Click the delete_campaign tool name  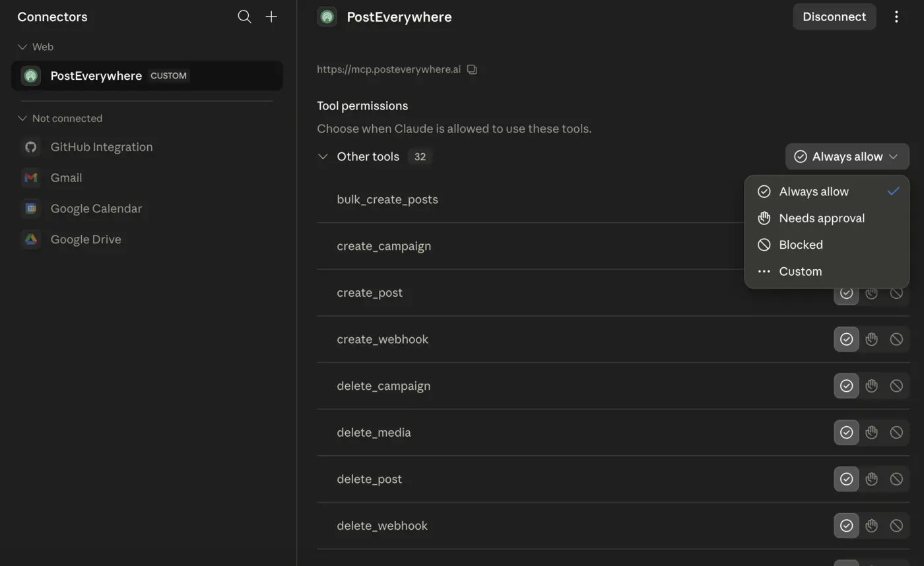coord(383,386)
